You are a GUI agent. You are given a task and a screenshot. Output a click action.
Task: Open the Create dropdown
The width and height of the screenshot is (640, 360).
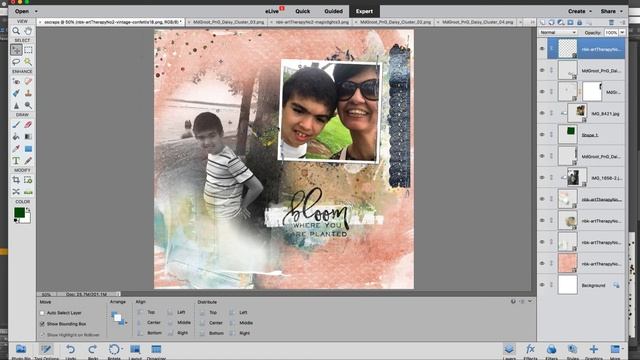pyautogui.click(x=580, y=11)
